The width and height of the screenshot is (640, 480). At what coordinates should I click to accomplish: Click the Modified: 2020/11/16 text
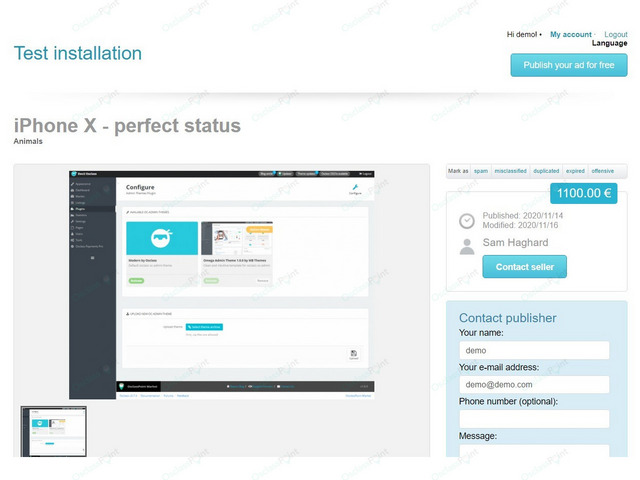tap(520, 225)
